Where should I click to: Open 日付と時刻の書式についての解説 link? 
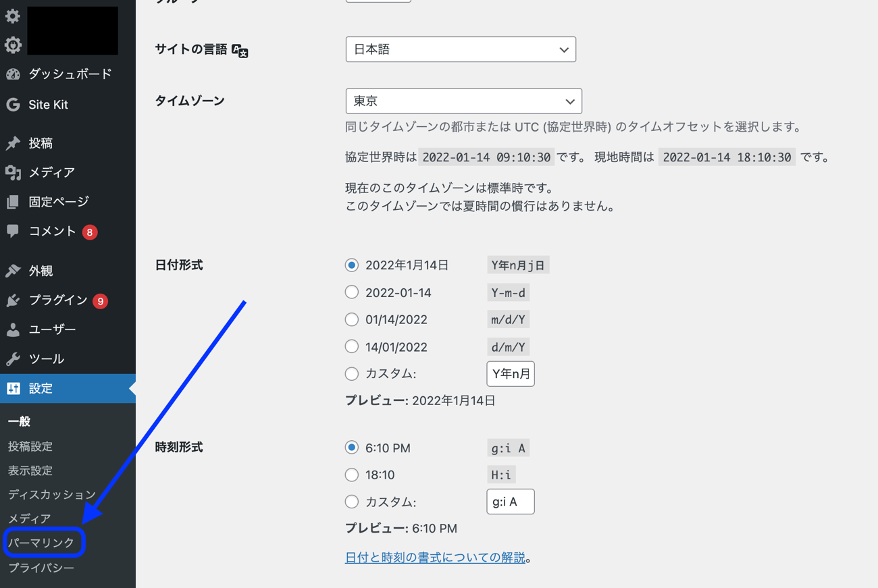436,558
